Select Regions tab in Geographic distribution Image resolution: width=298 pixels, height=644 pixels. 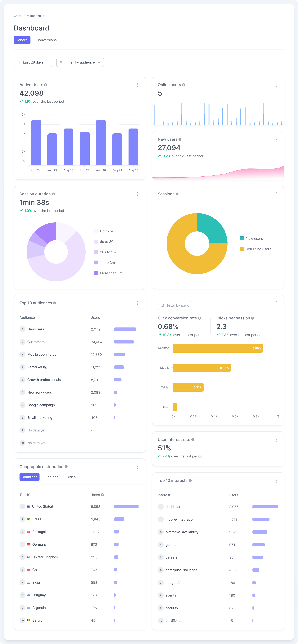[52, 477]
